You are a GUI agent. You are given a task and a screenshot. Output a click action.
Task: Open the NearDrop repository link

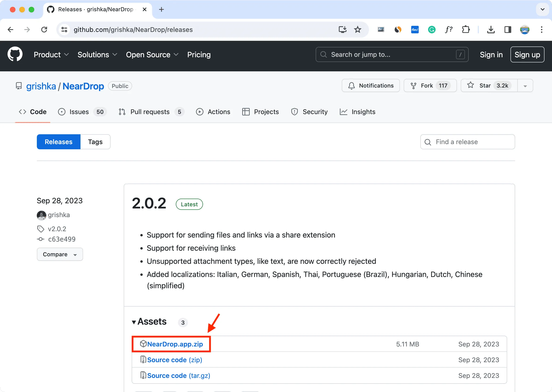[x=83, y=86]
